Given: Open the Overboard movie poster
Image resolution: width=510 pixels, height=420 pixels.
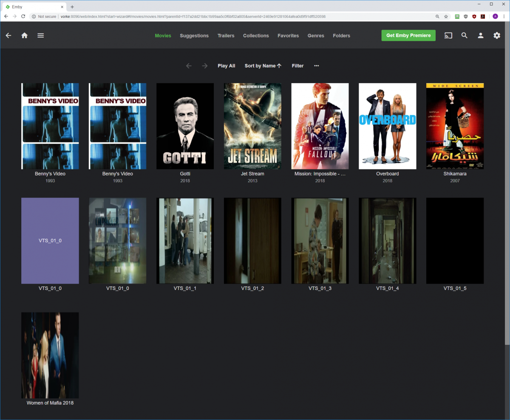Looking at the screenshot, I should tap(388, 126).
